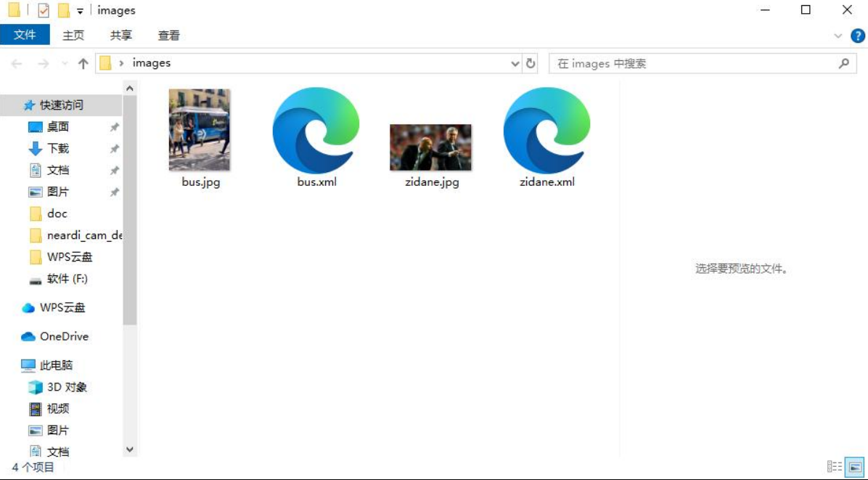The image size is (868, 480).
Task: Select the bus.jpg image thumbnail
Action: (200, 129)
